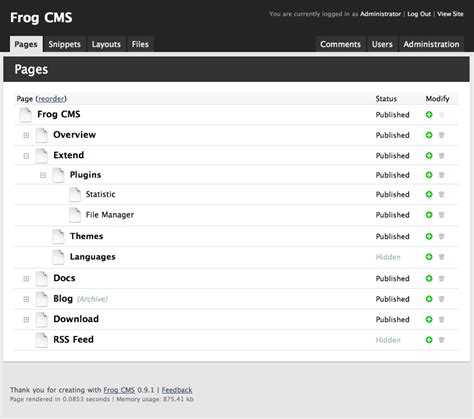Delete the Docs page
Viewport: 474px width, 419px height.
442,278
